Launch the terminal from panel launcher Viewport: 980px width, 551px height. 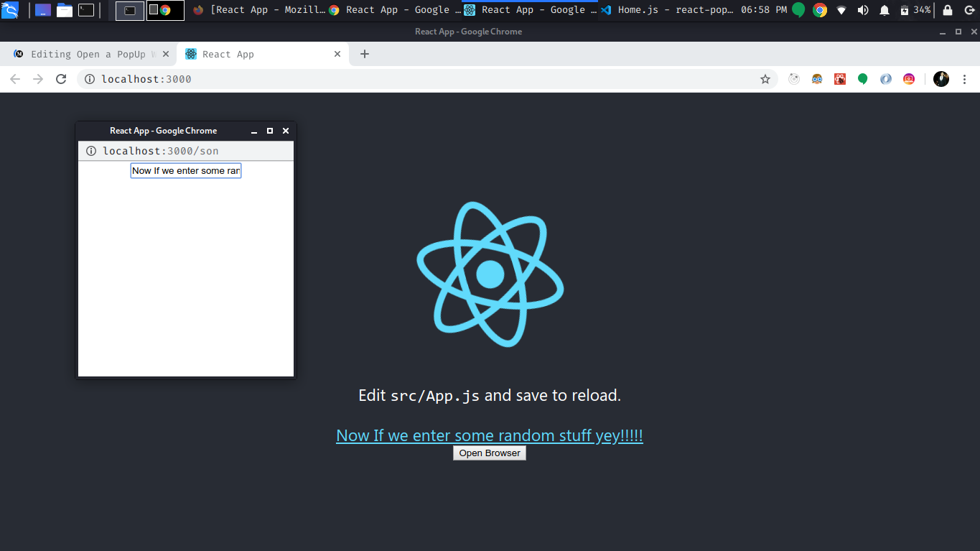86,10
